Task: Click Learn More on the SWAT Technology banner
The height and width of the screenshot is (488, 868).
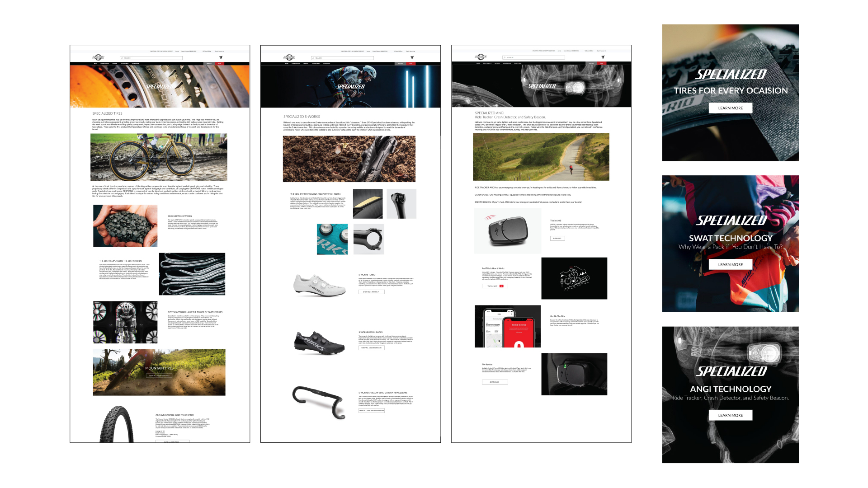Action: coord(731,264)
